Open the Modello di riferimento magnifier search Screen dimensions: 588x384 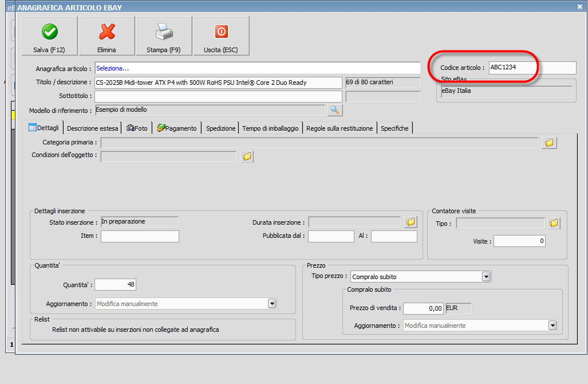click(x=335, y=111)
